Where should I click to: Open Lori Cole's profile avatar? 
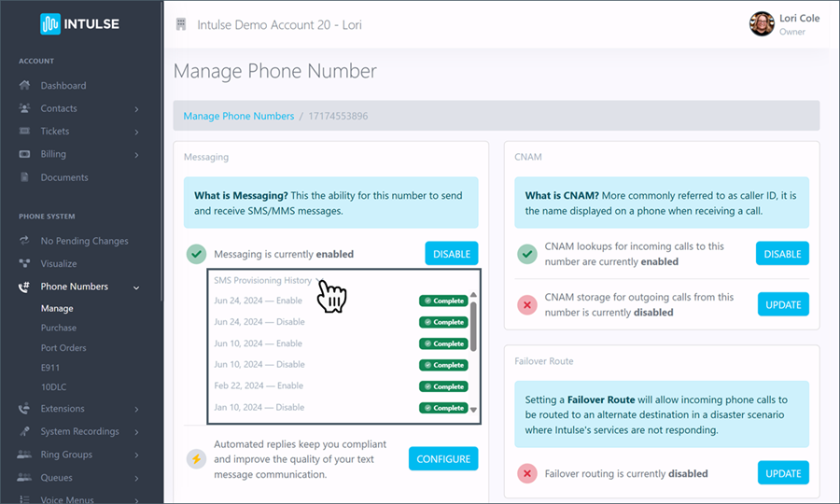(x=762, y=24)
